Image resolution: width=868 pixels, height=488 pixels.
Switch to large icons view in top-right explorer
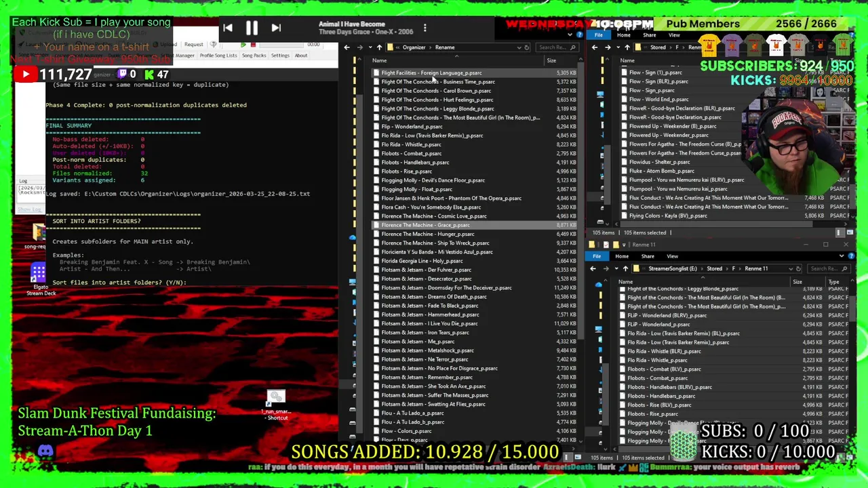850,232
